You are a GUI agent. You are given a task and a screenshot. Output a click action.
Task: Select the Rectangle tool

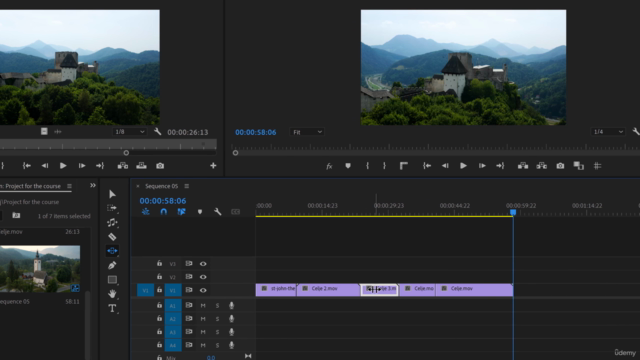[112, 280]
